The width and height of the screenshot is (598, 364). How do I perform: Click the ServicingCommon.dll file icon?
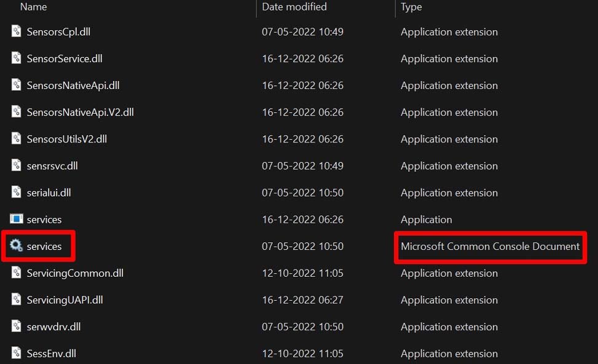(15, 273)
